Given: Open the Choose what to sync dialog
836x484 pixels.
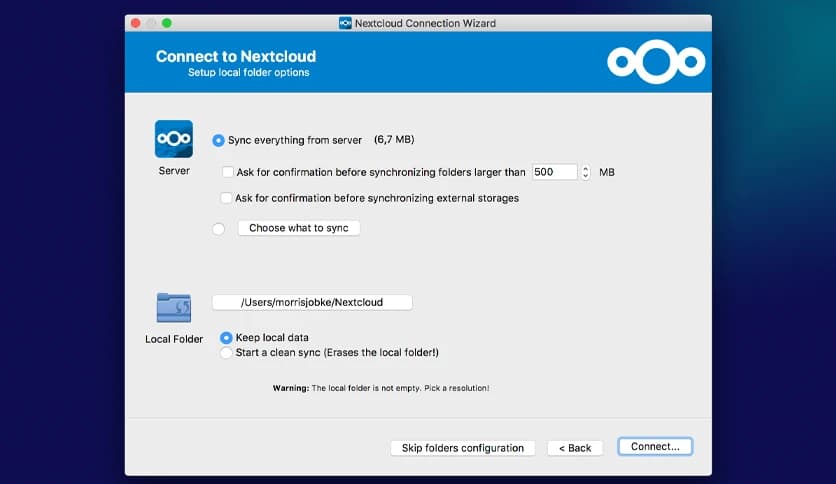Looking at the screenshot, I should 299,228.
